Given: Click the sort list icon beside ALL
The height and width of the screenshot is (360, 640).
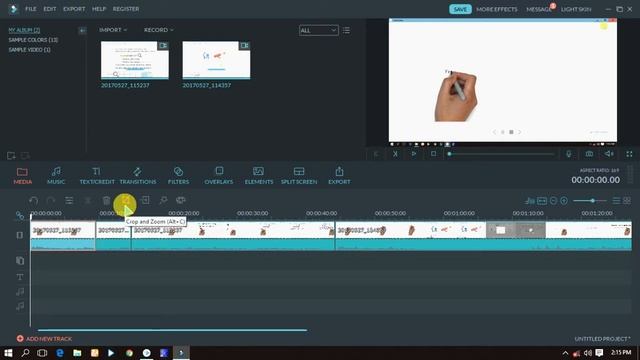Looking at the screenshot, I should click(x=346, y=30).
